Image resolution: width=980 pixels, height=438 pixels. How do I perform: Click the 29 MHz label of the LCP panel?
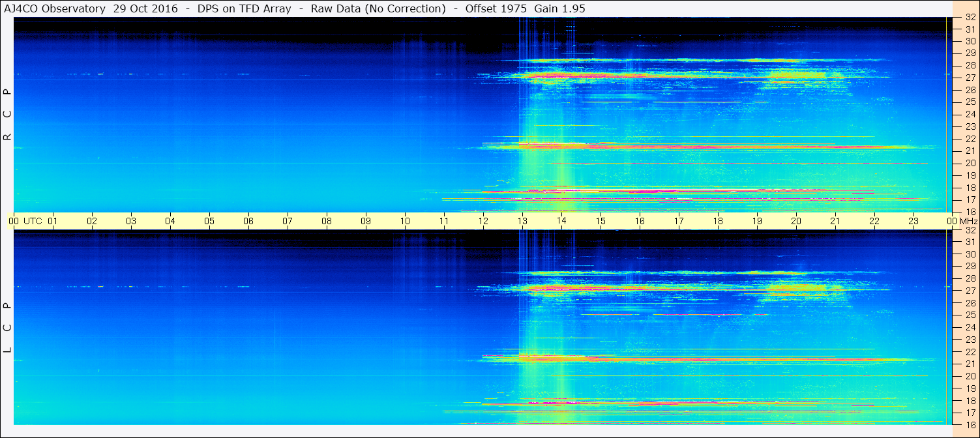(970, 267)
